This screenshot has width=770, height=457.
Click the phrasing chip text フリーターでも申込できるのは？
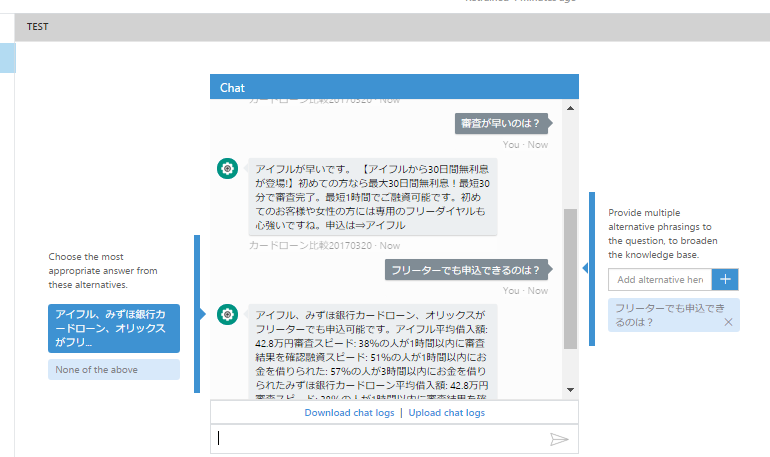tap(670, 315)
